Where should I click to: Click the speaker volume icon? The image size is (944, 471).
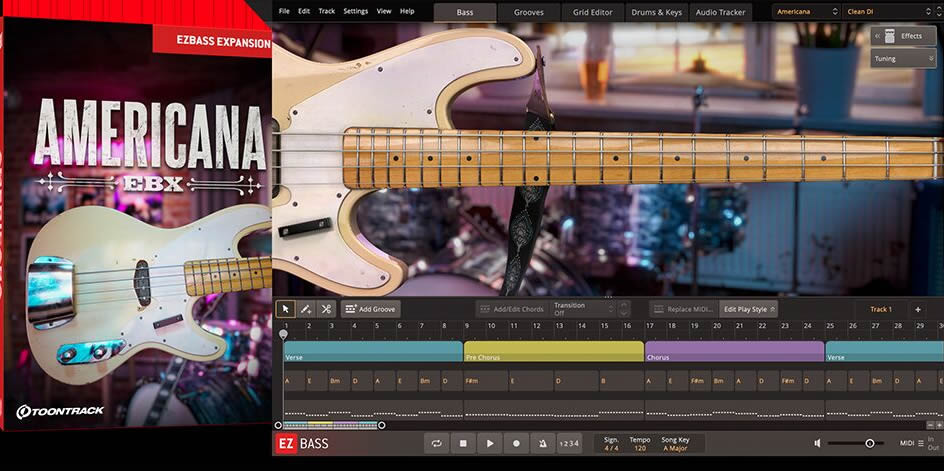817,443
